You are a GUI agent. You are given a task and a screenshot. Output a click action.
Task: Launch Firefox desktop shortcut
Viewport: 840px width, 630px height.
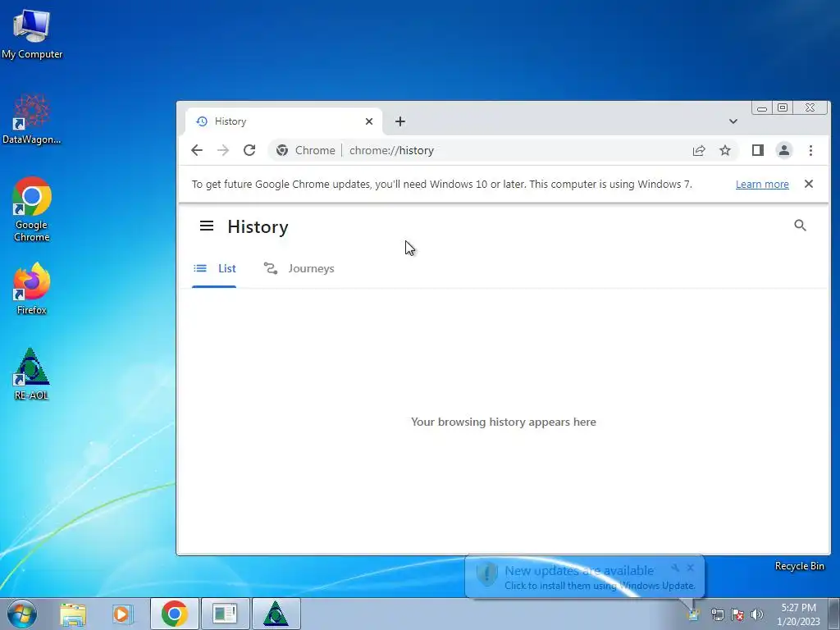[32, 288]
